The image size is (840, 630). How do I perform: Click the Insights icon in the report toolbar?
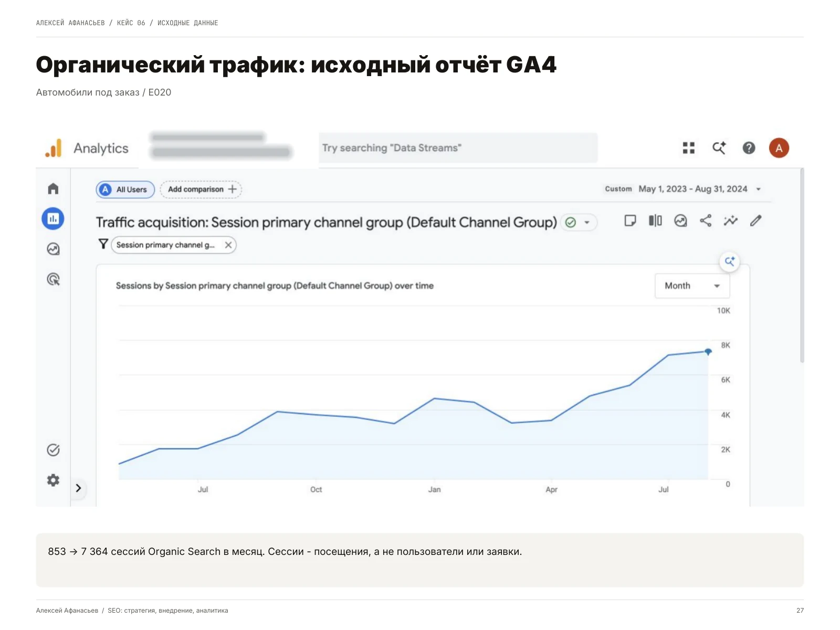680,220
